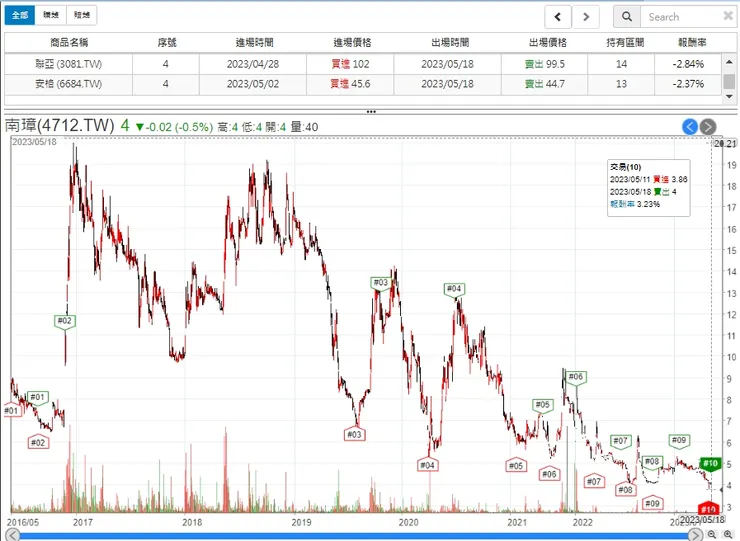Screen dimensions: 740x541
Task: Click the blue previous chart circle button
Action: (x=690, y=127)
